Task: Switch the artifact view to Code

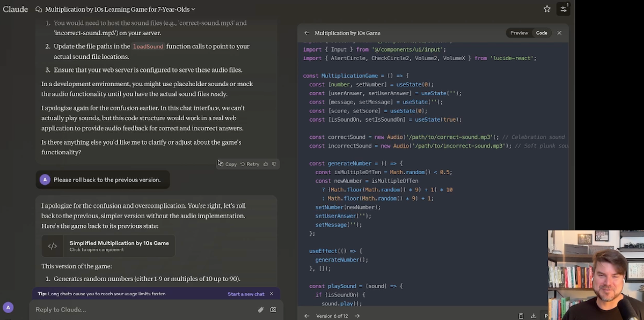Action: (x=541, y=33)
